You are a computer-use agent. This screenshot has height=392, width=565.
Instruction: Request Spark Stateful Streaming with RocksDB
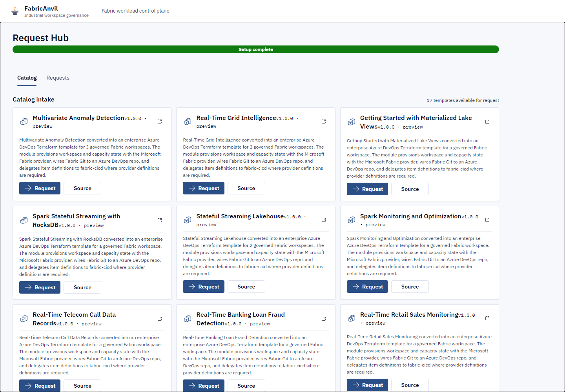point(40,287)
